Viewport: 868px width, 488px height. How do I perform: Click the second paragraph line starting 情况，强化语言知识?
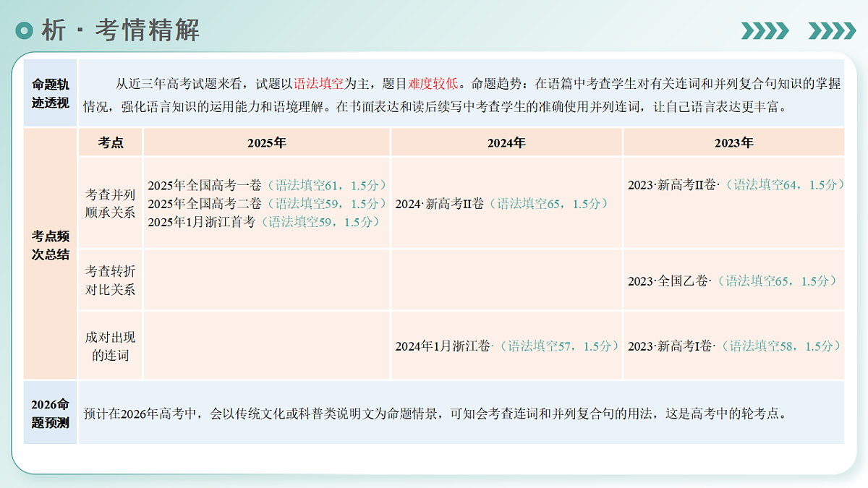click(435, 106)
